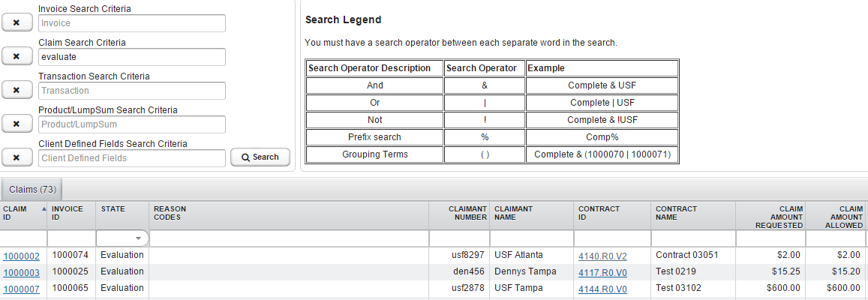Open contract 4144.R0.V0 link
Image resolution: width=868 pixels, height=300 pixels.
[x=602, y=289]
